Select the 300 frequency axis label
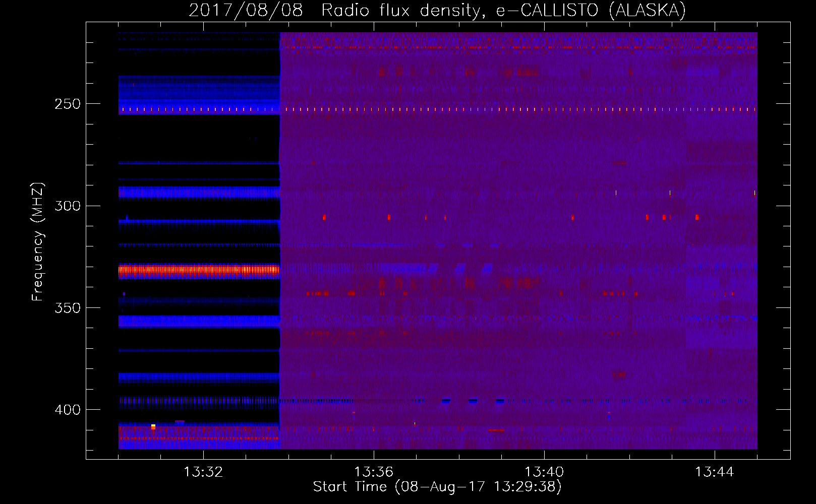 point(68,206)
